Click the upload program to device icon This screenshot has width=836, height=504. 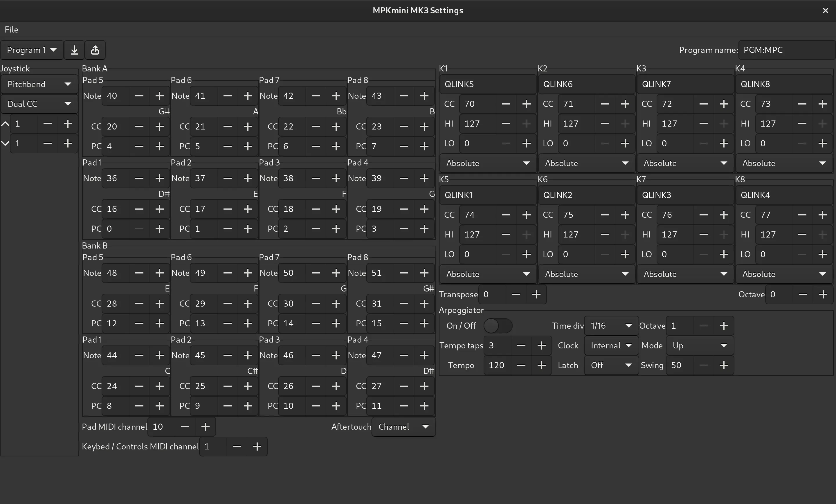pos(95,50)
